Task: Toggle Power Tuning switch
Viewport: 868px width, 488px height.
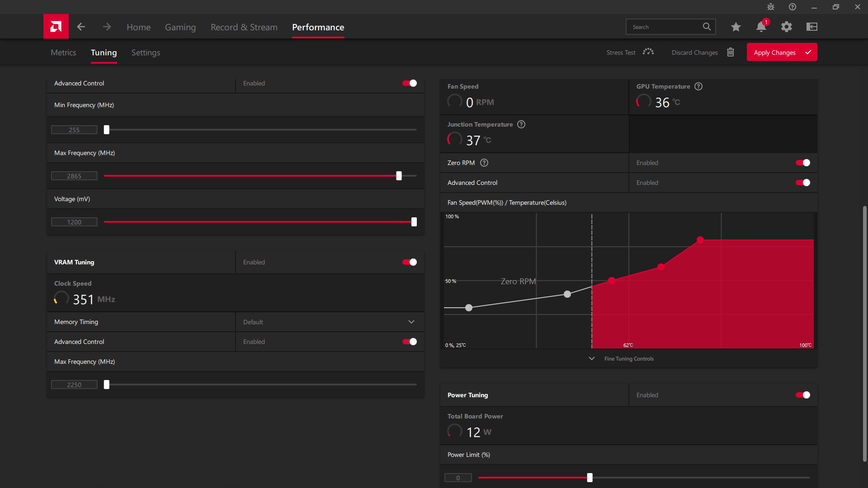Action: (x=803, y=395)
